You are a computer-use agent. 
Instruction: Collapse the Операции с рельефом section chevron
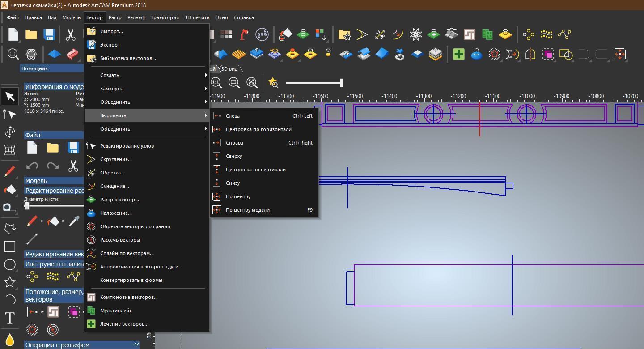(x=136, y=345)
